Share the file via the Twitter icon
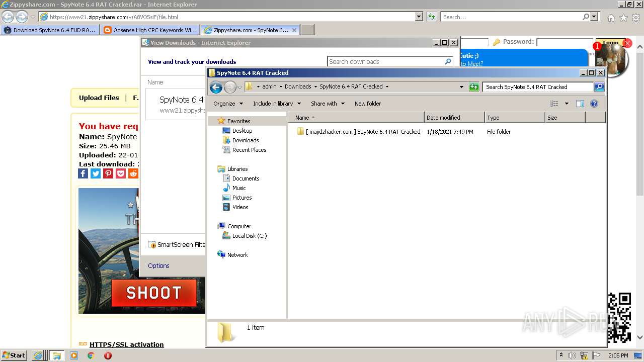 point(96,173)
